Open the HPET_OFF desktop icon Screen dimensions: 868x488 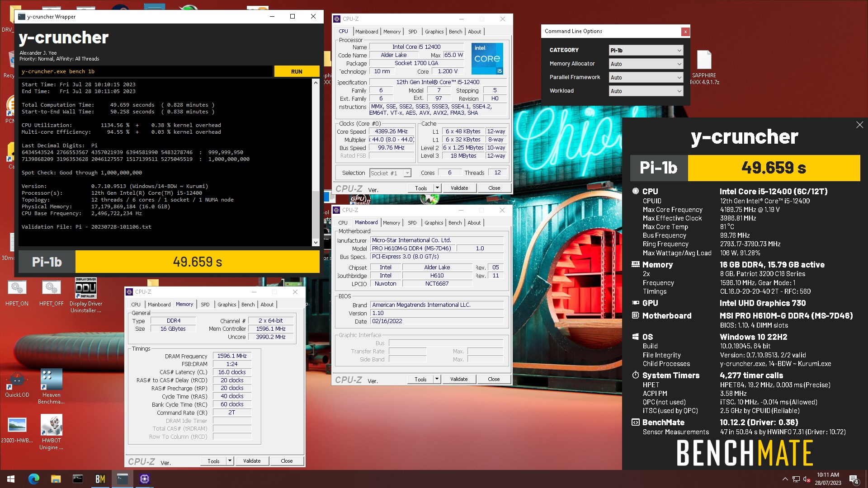[x=51, y=293]
